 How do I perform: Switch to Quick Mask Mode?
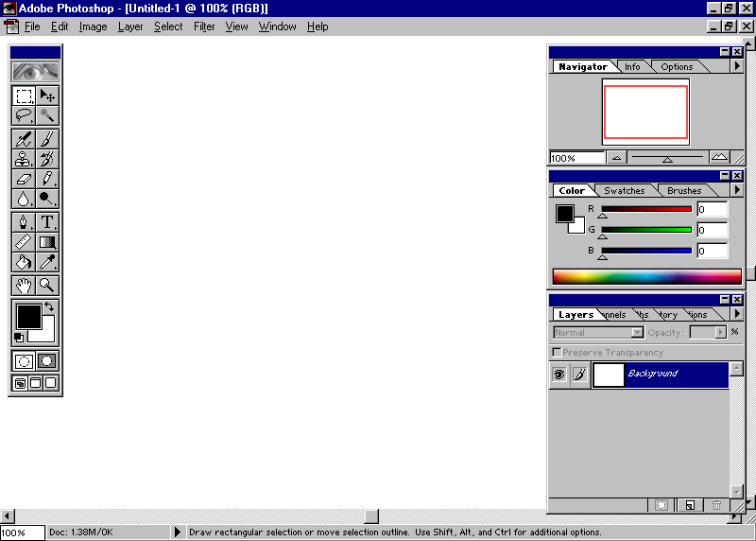click(47, 361)
